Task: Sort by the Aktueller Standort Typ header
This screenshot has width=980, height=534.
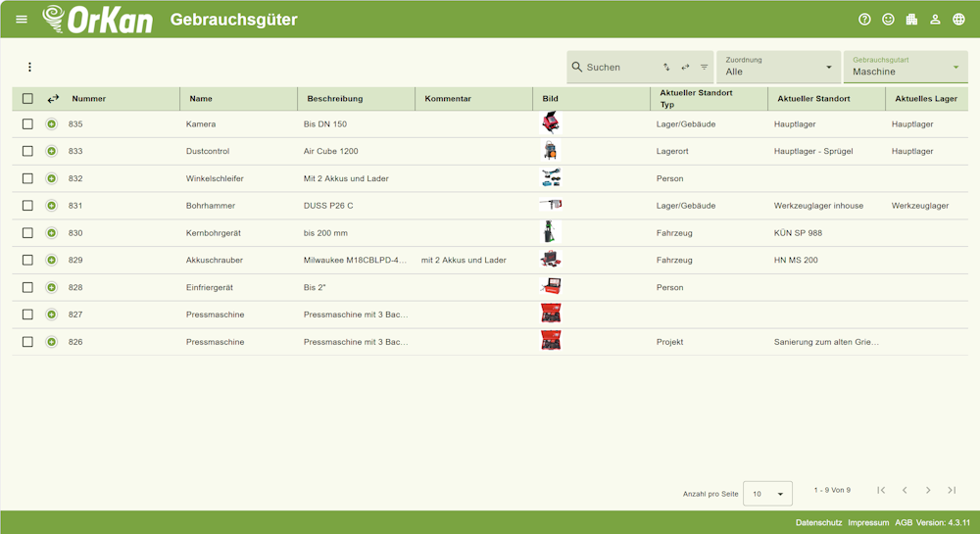Action: (x=696, y=99)
